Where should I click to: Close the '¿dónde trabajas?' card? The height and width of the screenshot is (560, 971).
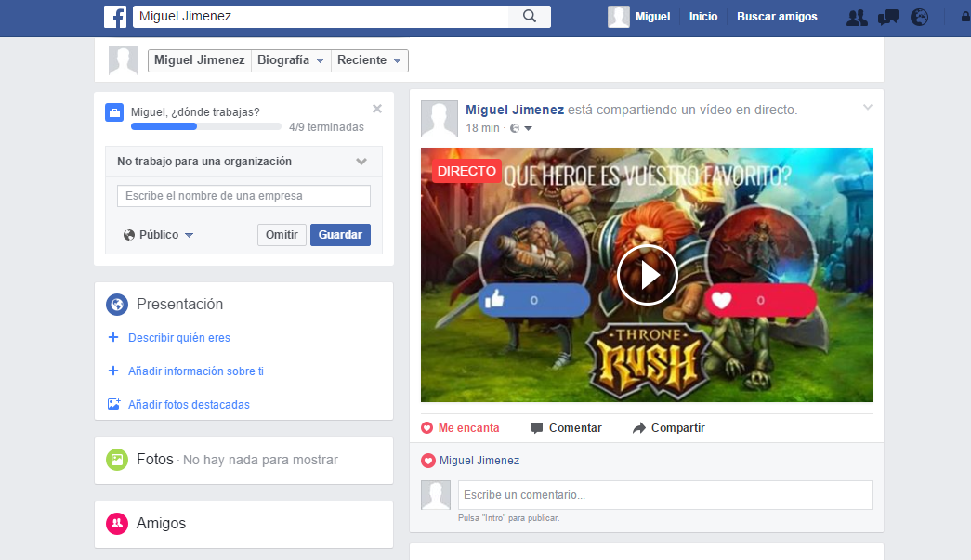point(377,109)
